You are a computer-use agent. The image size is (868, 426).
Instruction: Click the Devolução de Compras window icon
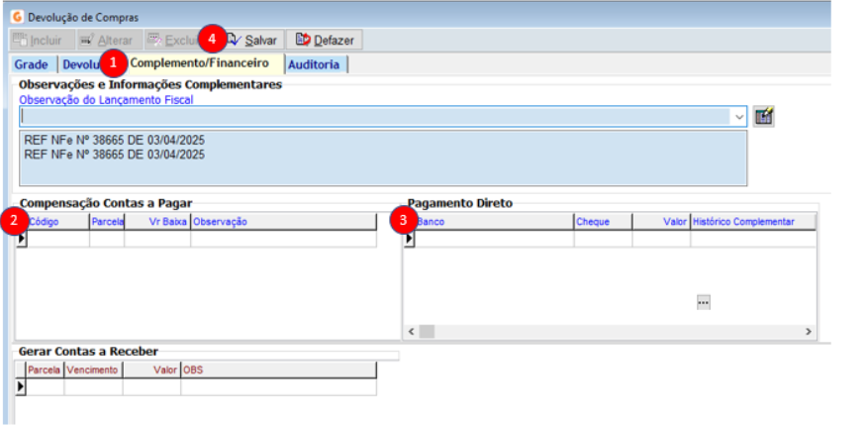tap(18, 17)
